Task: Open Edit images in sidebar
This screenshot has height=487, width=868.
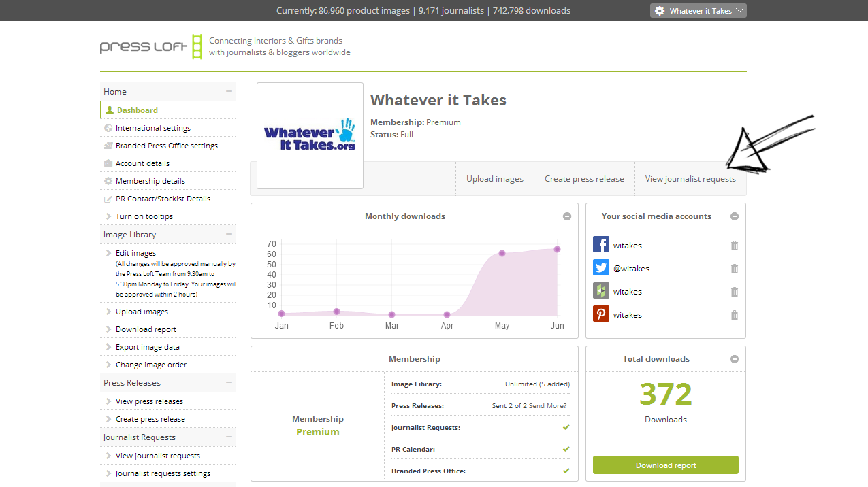Action: click(x=135, y=253)
